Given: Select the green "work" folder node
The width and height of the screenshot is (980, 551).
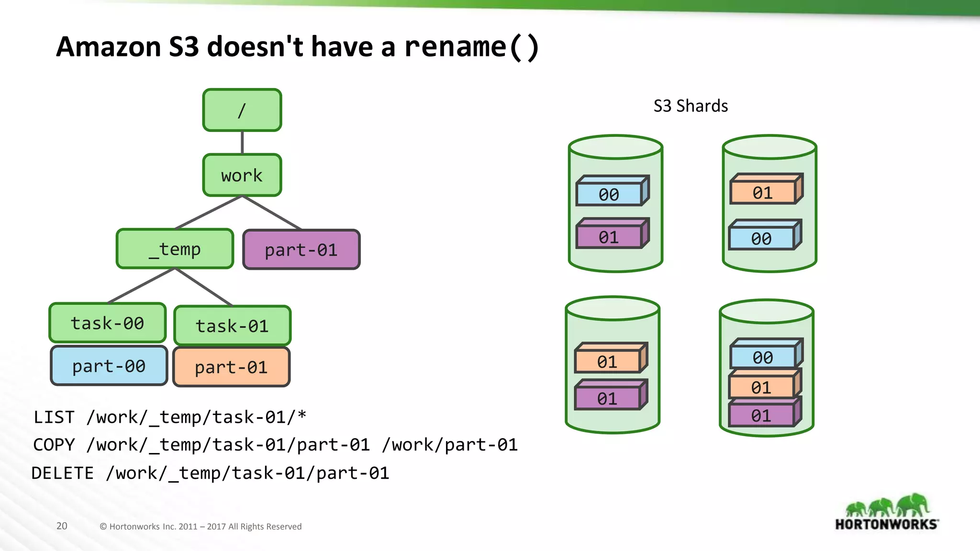Looking at the screenshot, I should tap(242, 175).
